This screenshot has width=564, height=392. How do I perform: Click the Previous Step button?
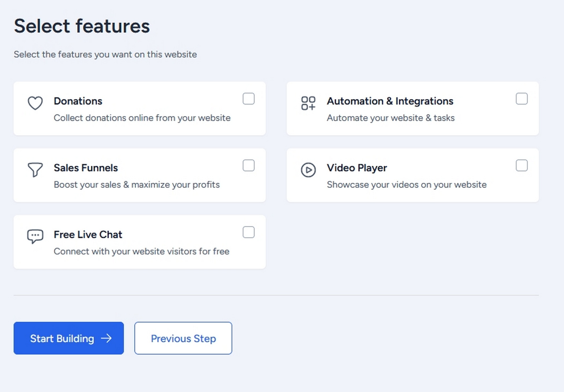click(x=183, y=338)
